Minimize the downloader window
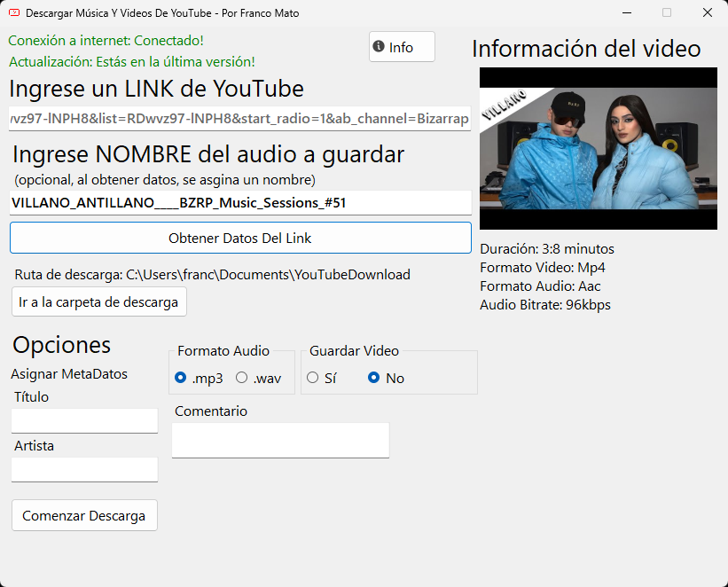Viewport: 728px width, 587px height. click(627, 13)
